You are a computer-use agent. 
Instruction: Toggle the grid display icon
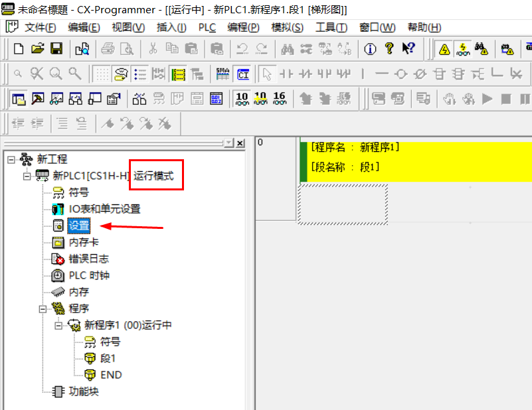[102, 74]
